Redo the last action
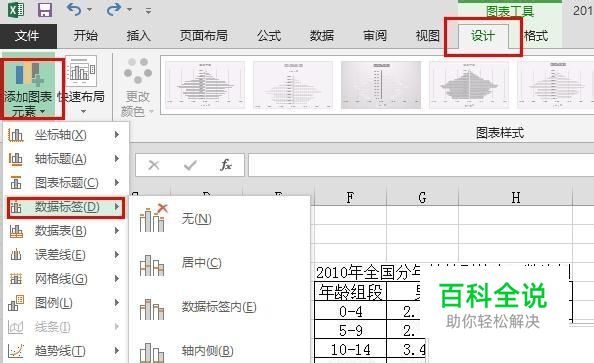 point(114,9)
